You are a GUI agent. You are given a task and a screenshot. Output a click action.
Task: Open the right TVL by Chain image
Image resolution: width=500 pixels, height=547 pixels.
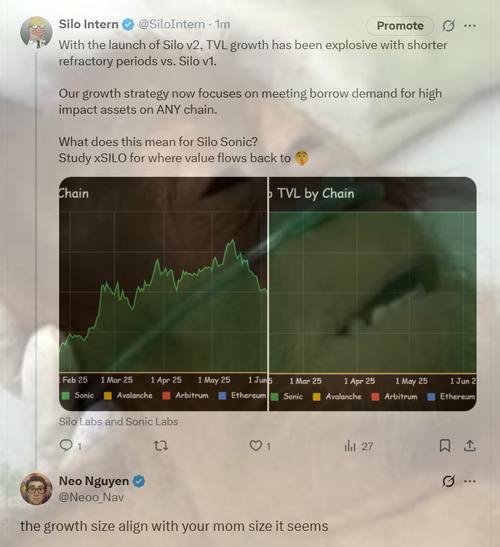373,294
